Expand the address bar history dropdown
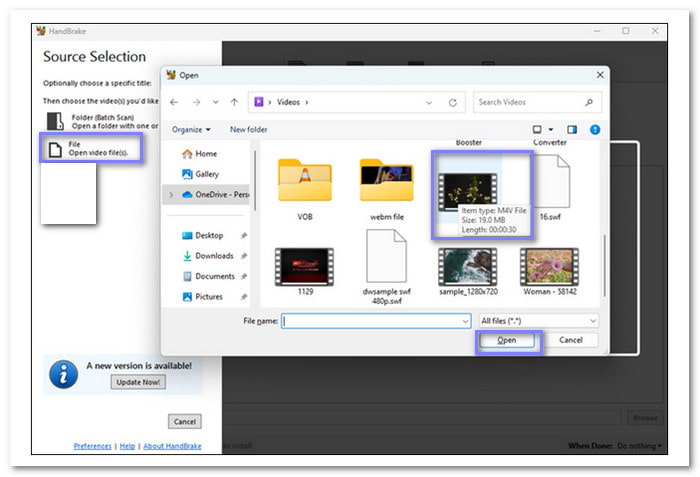This screenshot has height=477, width=700. (429, 103)
